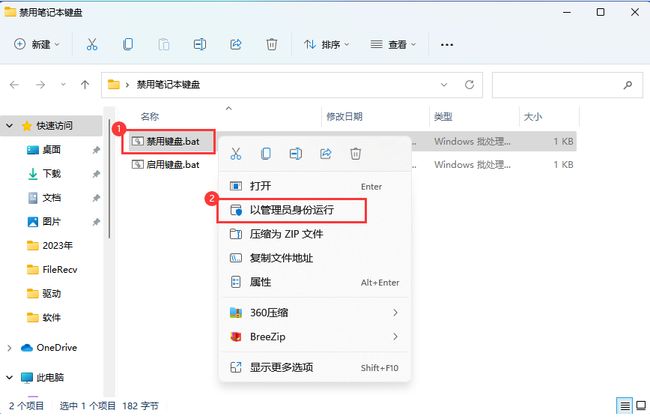Image resolution: width=650 pixels, height=419 pixels.
Task: Expand the address bar history dropdown
Action: (444, 85)
